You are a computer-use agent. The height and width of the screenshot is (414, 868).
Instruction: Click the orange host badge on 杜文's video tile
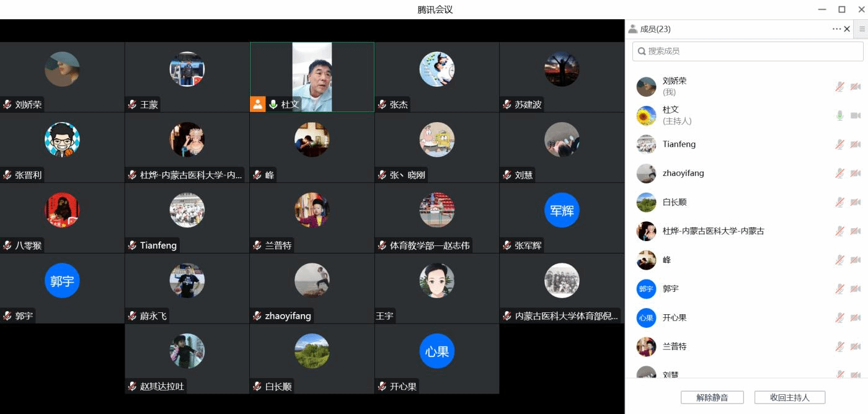tap(258, 104)
